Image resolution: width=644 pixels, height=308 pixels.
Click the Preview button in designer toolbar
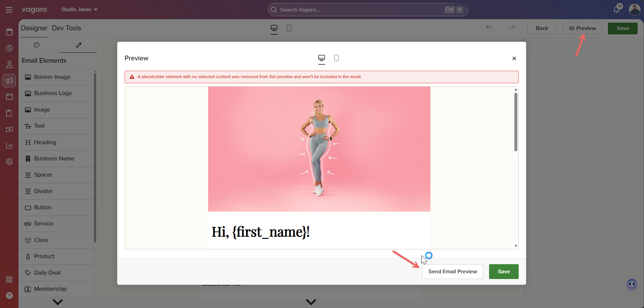click(x=582, y=28)
